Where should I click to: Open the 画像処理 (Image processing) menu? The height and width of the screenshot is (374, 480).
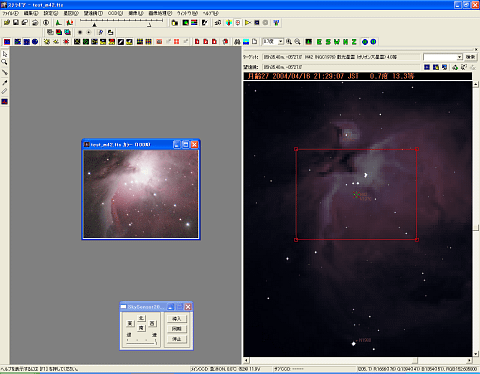(160, 13)
